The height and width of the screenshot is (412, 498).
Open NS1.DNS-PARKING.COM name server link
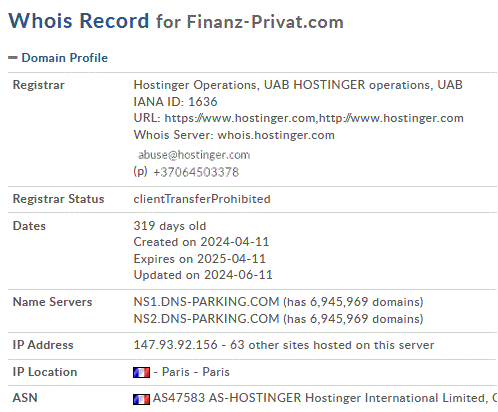(206, 302)
